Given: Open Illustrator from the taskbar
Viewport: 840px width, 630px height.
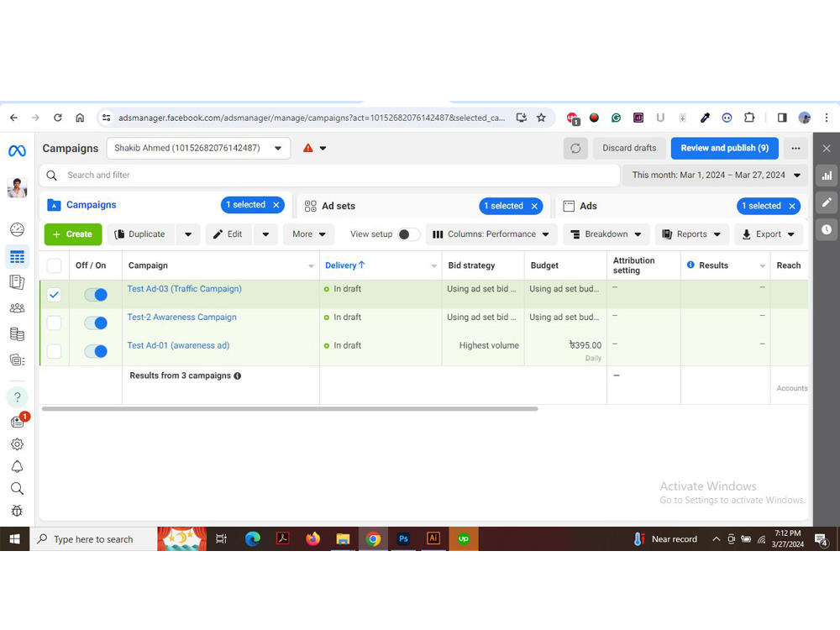Looking at the screenshot, I should click(433, 539).
